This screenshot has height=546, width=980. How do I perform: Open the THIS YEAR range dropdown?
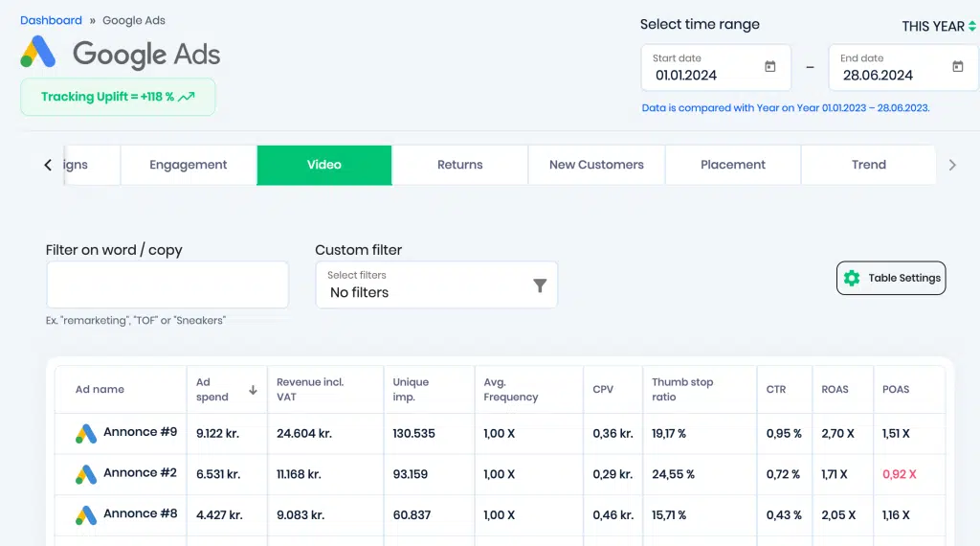coord(938,26)
